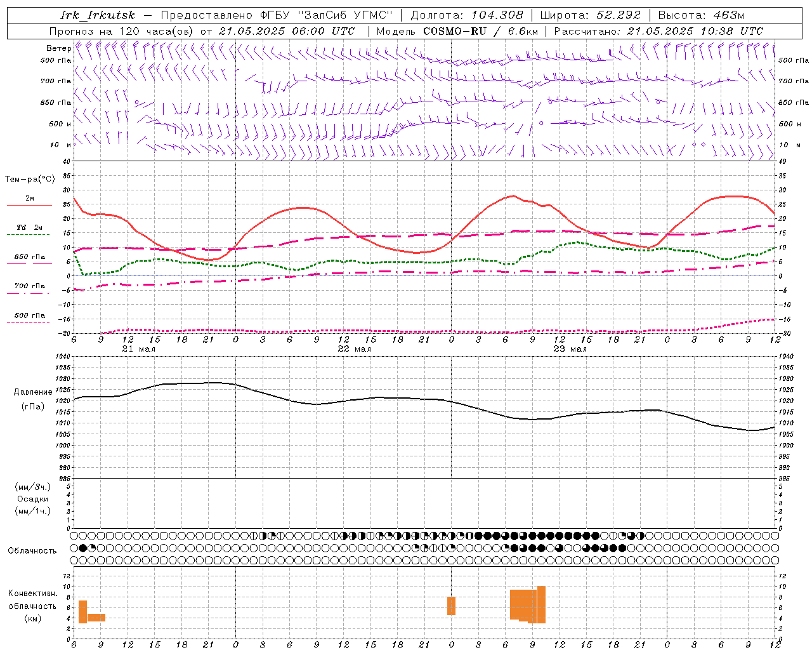Click the 850 гПа temperature legend entry
812x650 pixels.
click(30, 257)
